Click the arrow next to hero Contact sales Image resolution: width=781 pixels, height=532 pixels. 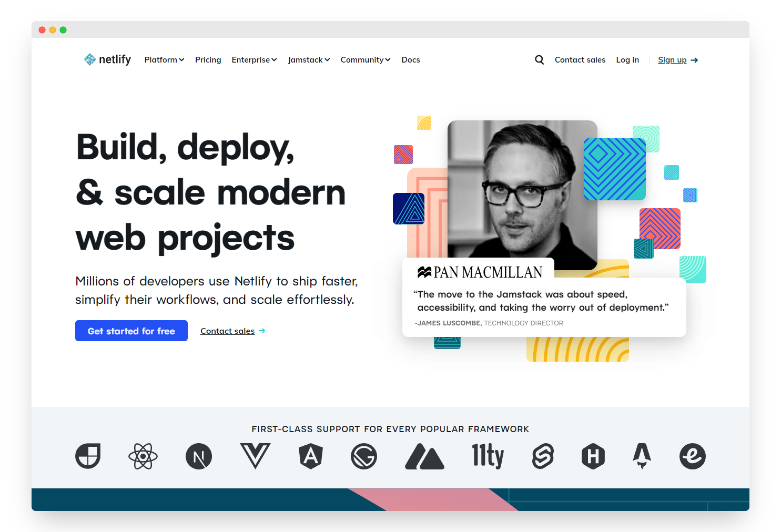click(x=262, y=331)
